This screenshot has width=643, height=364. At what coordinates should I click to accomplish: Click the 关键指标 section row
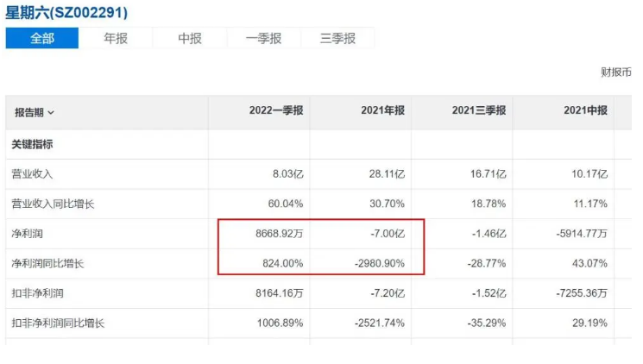tap(32, 143)
